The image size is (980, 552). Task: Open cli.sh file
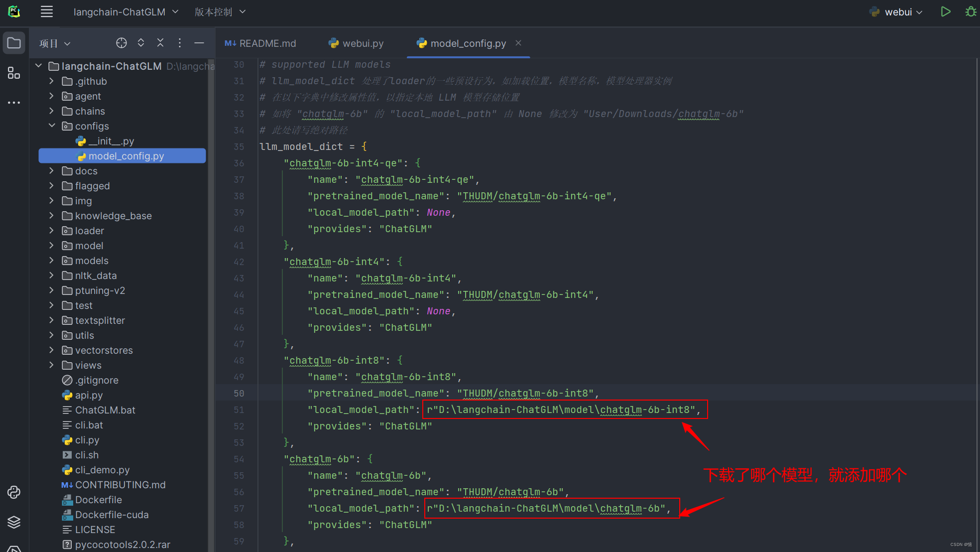pyautogui.click(x=81, y=455)
